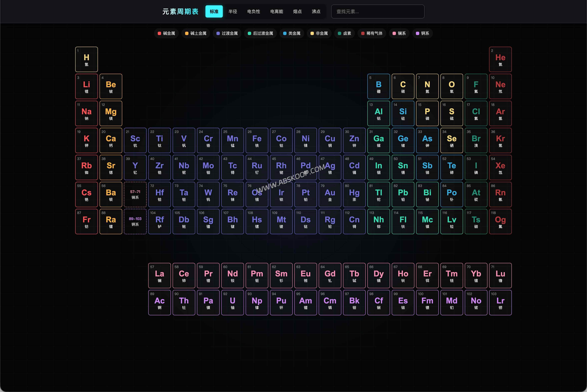Viewport: 587px width, 392px height.
Task: Select the Hydrogen (H) element tile
Action: pos(86,59)
